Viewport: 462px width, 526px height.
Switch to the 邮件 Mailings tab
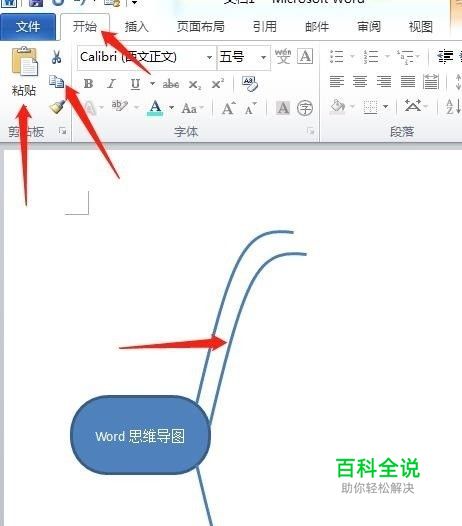pos(317,27)
